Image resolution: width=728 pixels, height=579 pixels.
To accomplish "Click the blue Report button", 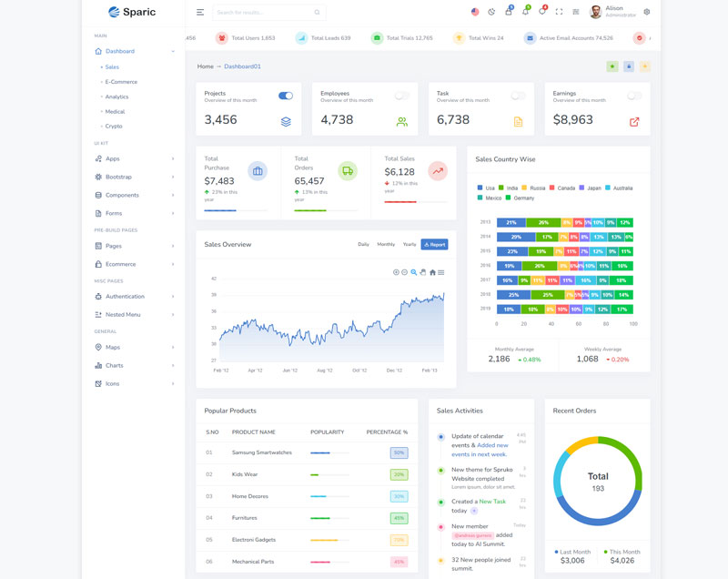I will (434, 244).
